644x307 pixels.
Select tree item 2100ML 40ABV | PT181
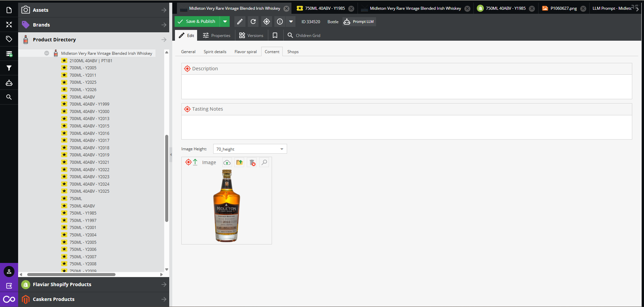[x=91, y=61]
